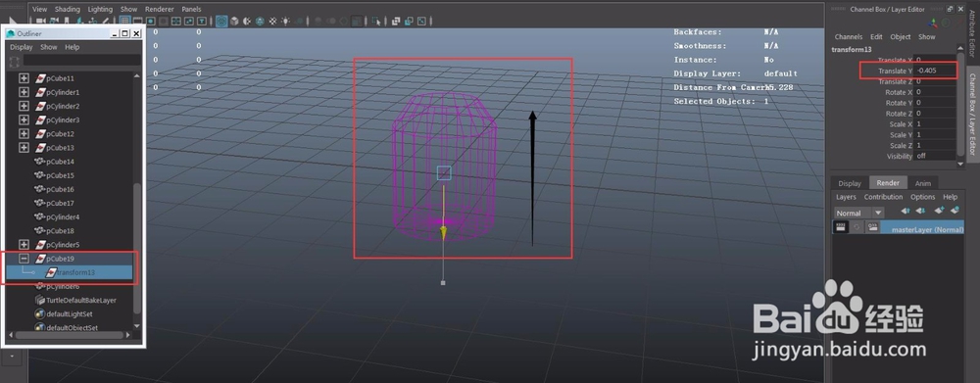
Task: Click the Outliner search field
Action: [81, 61]
